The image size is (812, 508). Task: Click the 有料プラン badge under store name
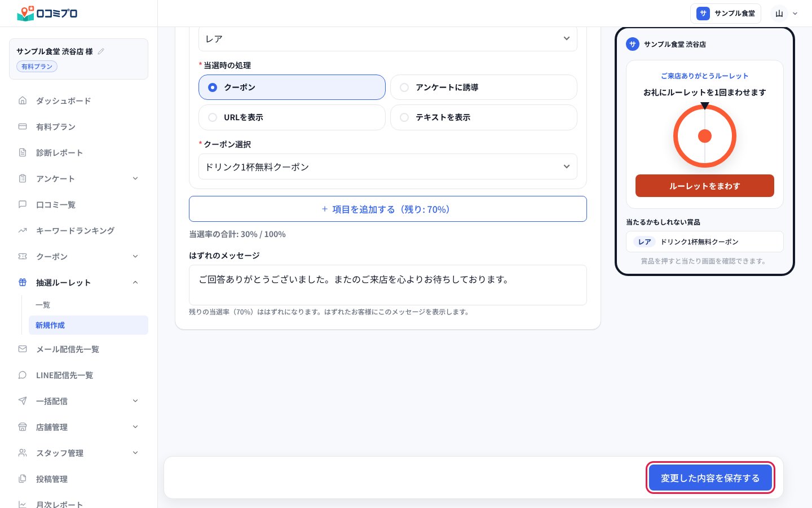click(37, 67)
